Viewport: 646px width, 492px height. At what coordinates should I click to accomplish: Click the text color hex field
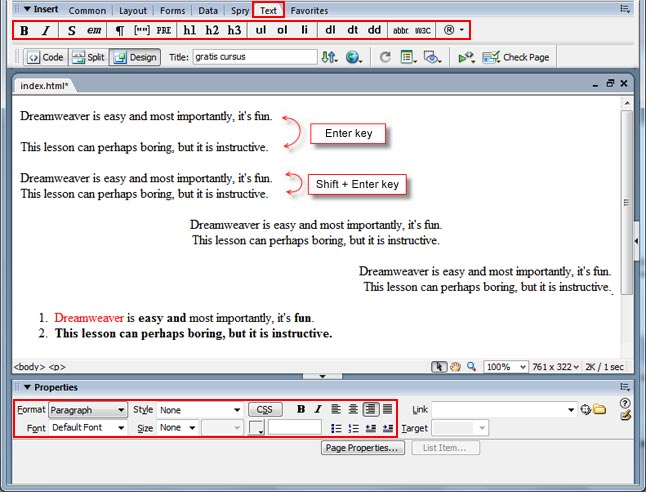tap(295, 427)
